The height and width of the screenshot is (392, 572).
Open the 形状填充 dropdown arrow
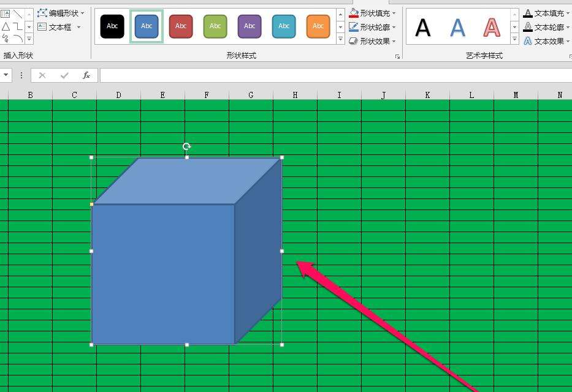[394, 13]
